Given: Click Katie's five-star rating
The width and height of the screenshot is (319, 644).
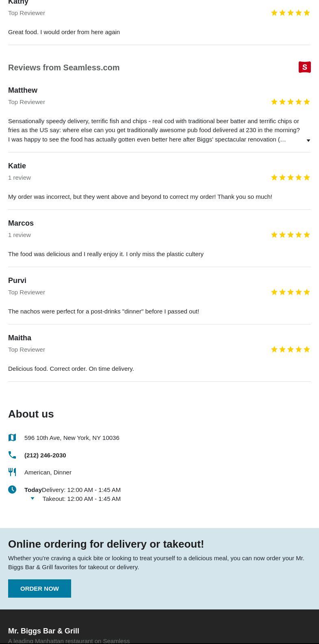Looking at the screenshot, I should point(290,177).
